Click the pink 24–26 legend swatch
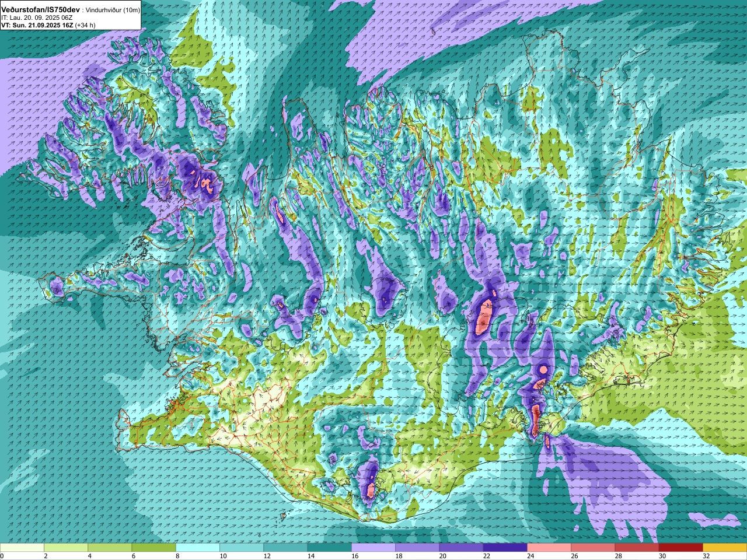This screenshot has width=747, height=560. [x=549, y=548]
